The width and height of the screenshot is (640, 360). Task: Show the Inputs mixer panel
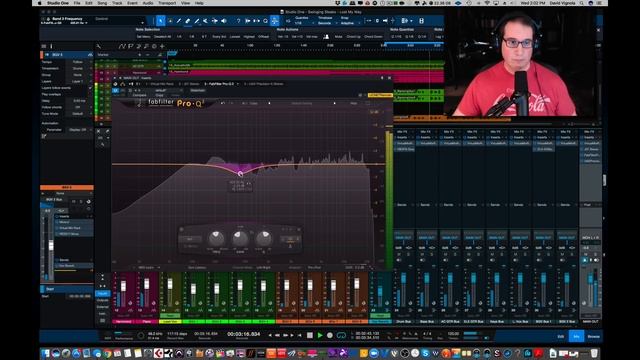click(102, 293)
